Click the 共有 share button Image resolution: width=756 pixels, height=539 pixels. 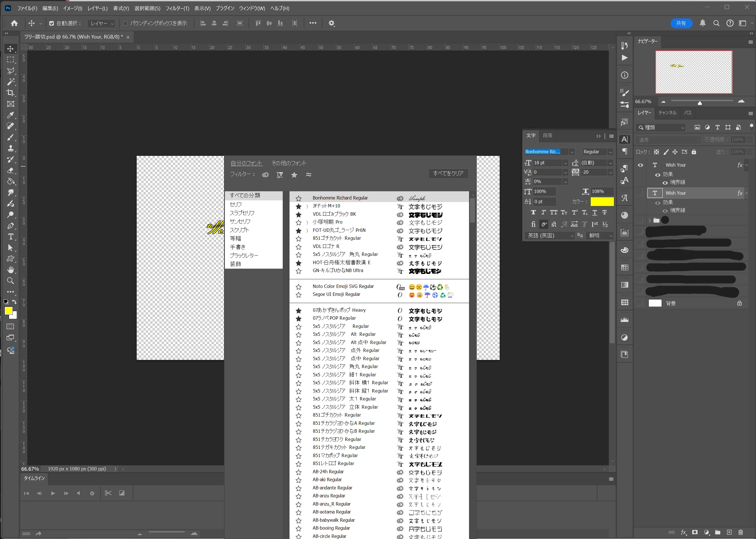[681, 23]
